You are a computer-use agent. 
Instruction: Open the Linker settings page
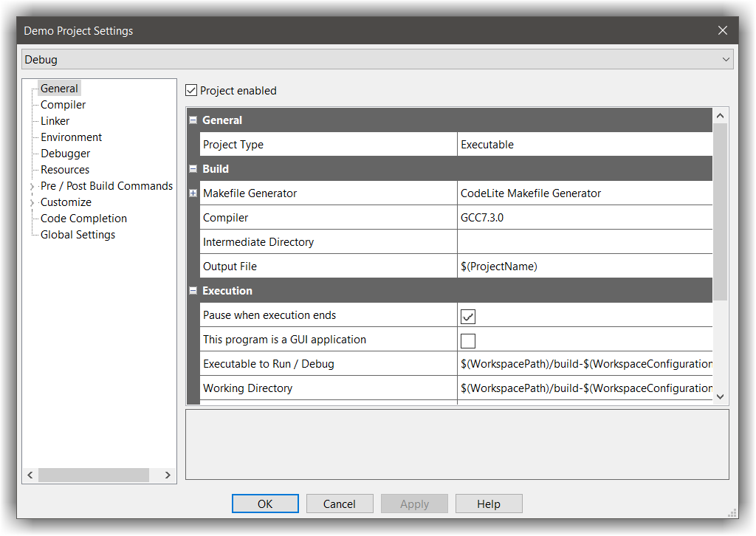pos(54,120)
